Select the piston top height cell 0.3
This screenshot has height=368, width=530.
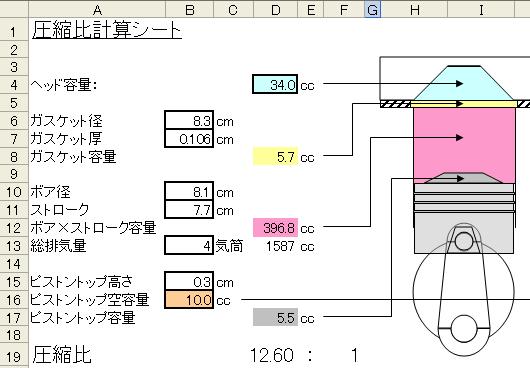click(189, 281)
